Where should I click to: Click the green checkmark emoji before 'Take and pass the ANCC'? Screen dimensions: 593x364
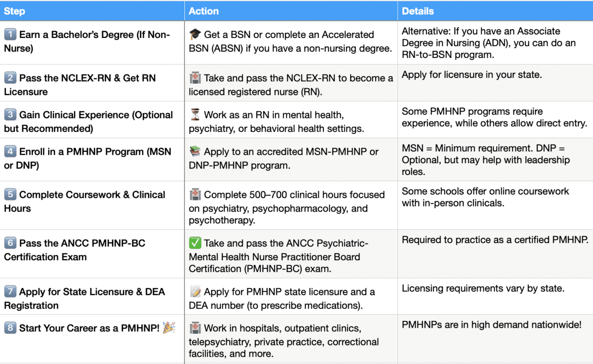(195, 243)
